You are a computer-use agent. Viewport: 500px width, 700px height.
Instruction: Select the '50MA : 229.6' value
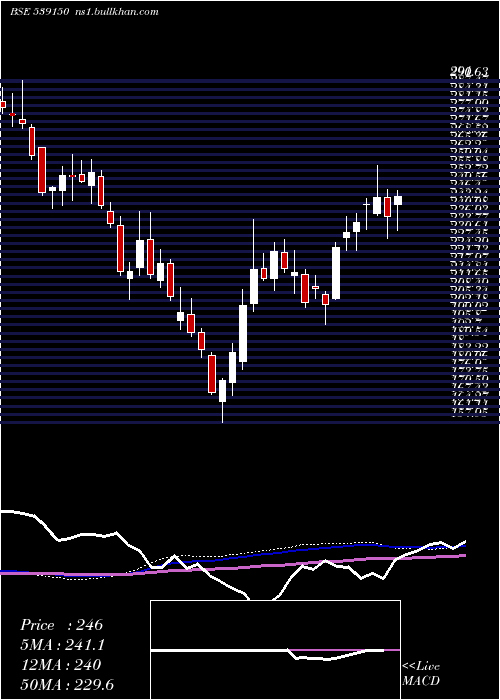pos(66,685)
